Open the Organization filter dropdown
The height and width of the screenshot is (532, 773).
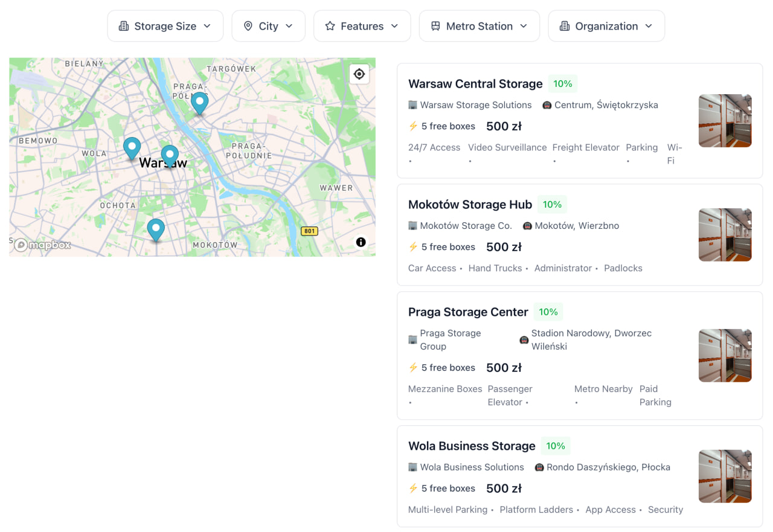606,26
